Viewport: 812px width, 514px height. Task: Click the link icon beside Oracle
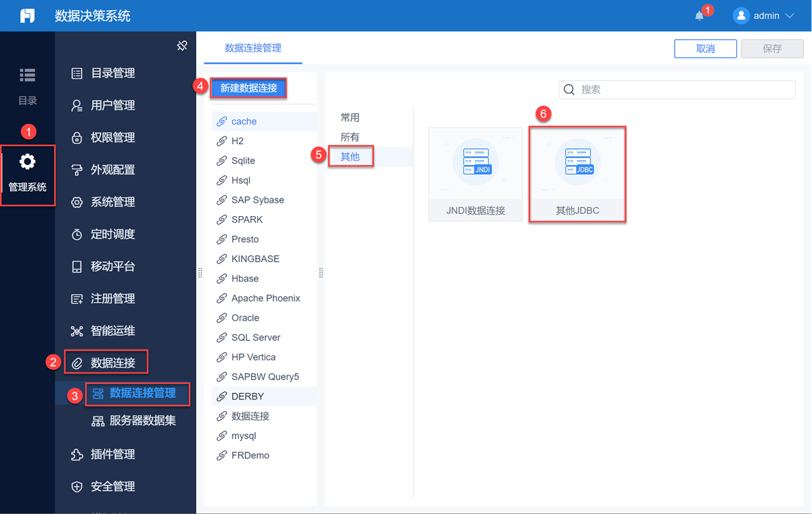point(221,318)
